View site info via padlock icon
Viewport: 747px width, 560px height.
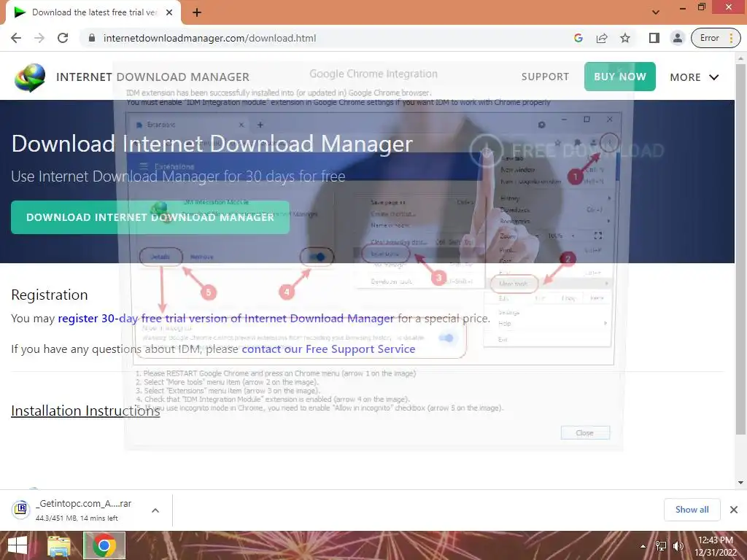click(x=92, y=38)
